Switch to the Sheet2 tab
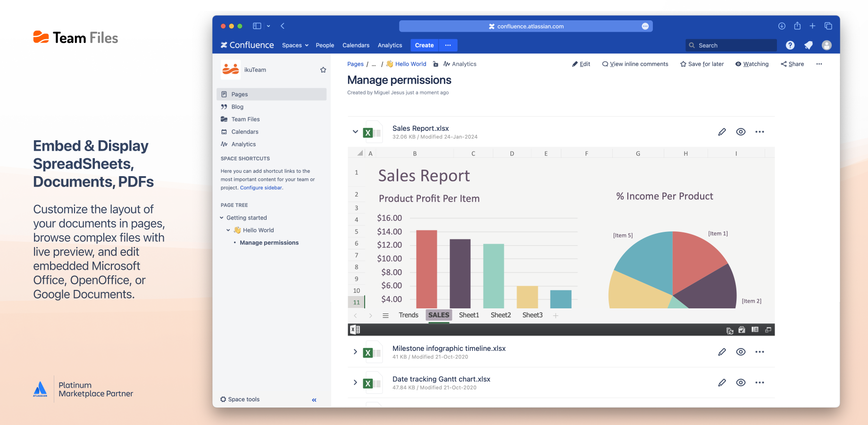Image resolution: width=868 pixels, height=425 pixels. (x=501, y=315)
